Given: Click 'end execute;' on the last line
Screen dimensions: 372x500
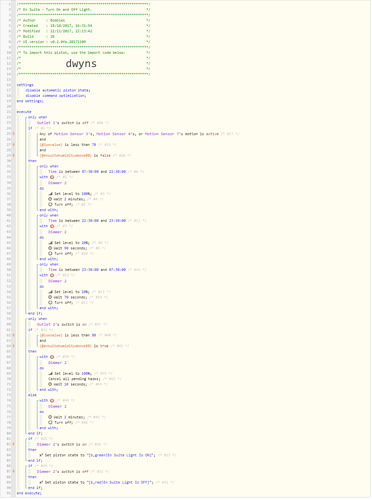Looking at the screenshot, I should pyautogui.click(x=29, y=493).
